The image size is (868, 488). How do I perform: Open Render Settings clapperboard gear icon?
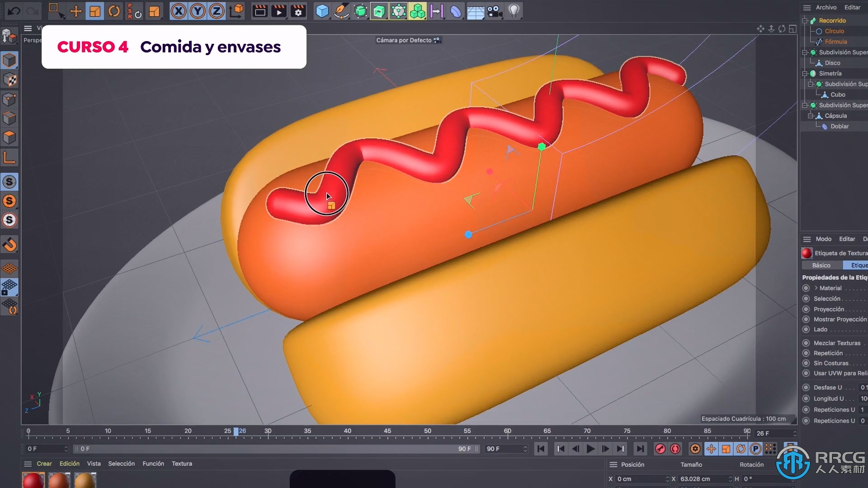298,11
